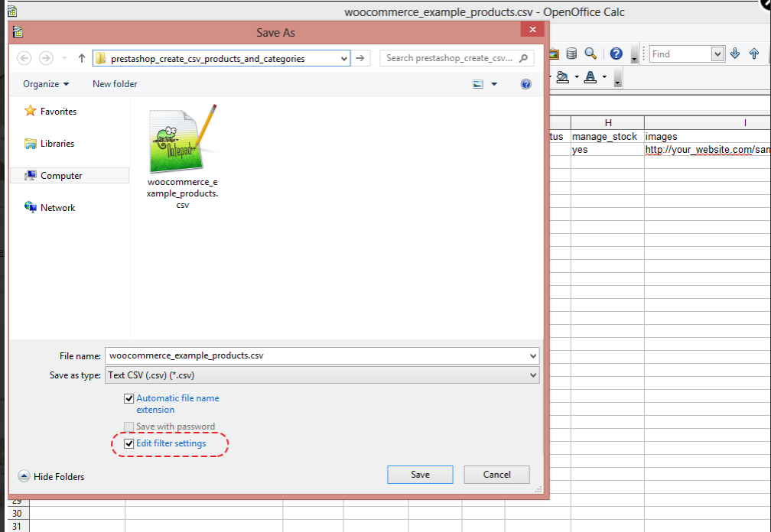The height and width of the screenshot is (532, 771).
Task: Open the Find box dropdown arrow
Action: pos(718,54)
